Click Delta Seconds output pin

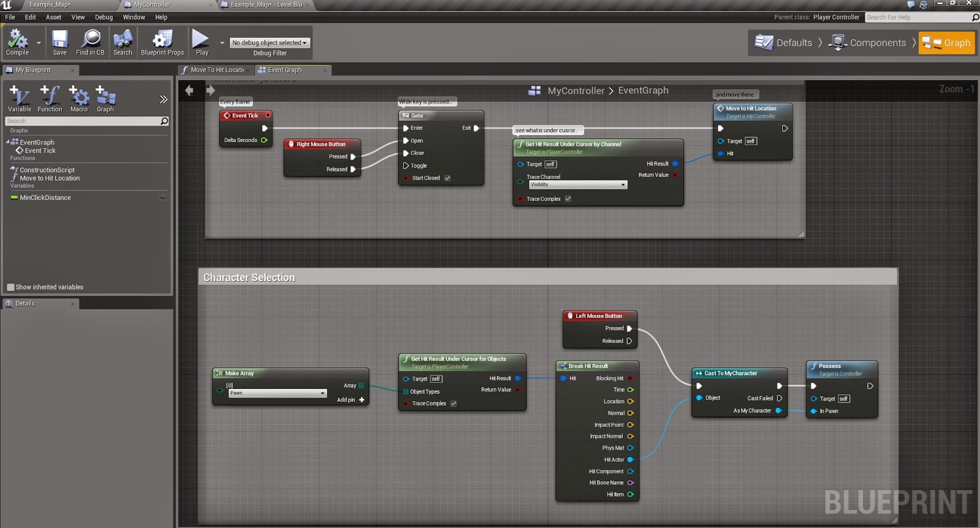click(x=265, y=140)
